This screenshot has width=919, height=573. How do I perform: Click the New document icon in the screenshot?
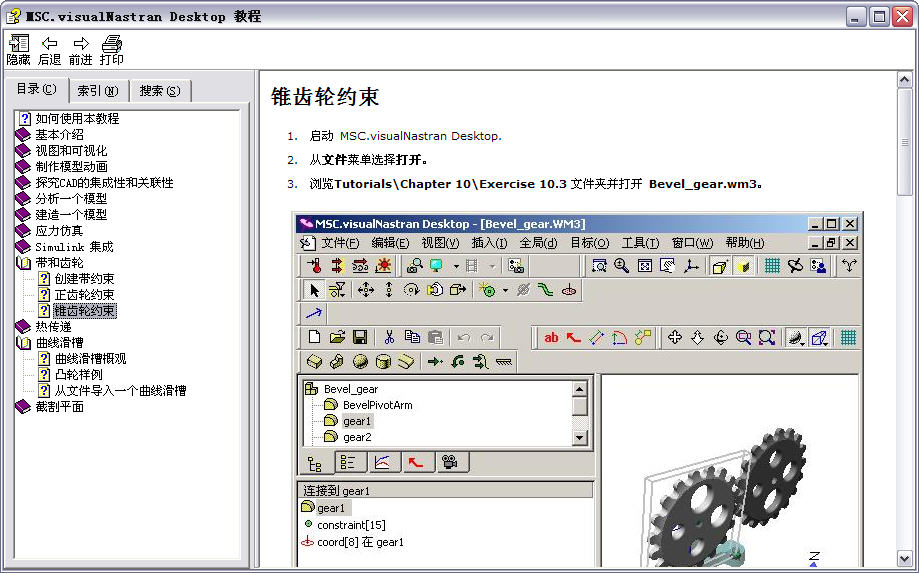coord(314,337)
